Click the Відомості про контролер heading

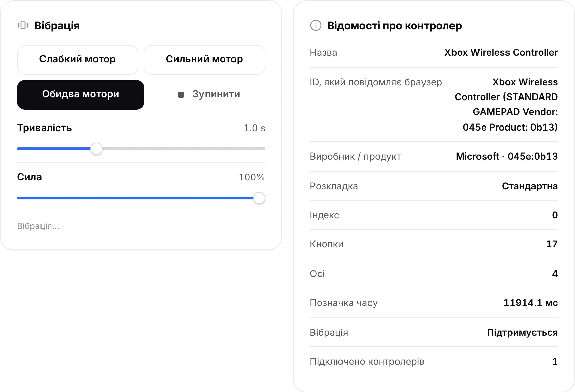click(394, 26)
